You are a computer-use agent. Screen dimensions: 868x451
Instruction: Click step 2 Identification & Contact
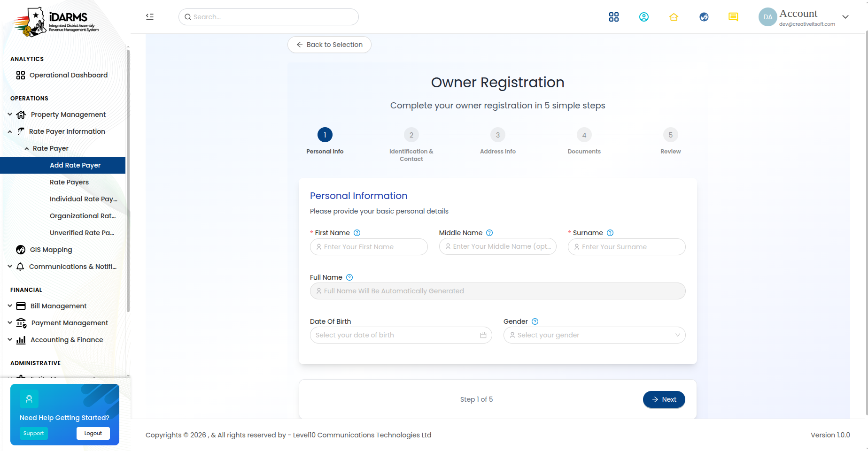coord(411,145)
